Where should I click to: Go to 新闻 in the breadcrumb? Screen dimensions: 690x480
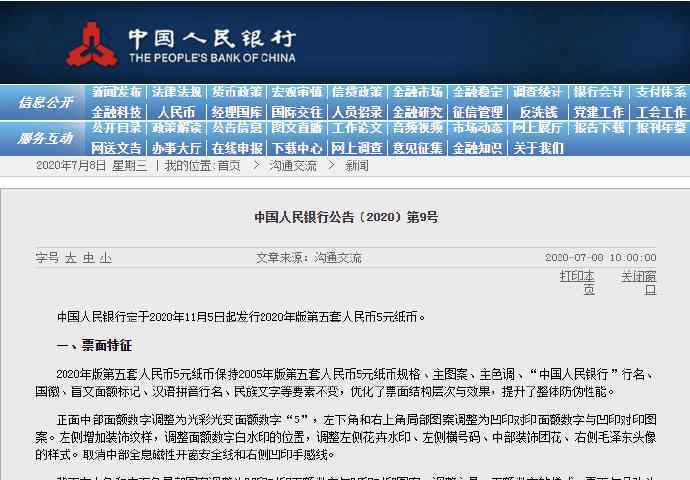point(356,166)
